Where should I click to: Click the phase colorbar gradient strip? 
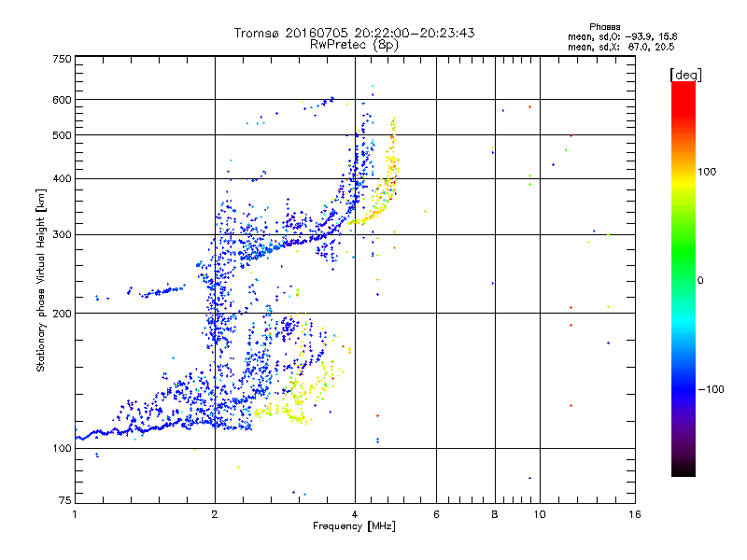point(684,278)
